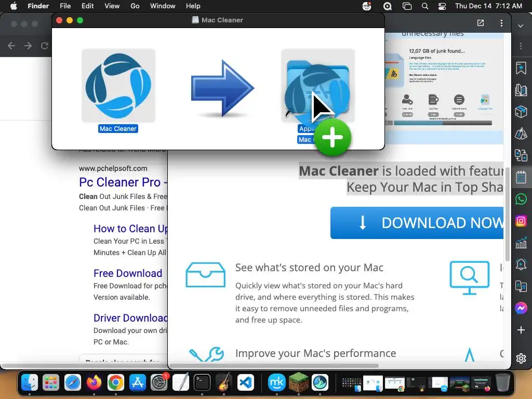Click the translate icon in browser sidebar
Viewport: 532px width, 399px height.
coord(521,286)
